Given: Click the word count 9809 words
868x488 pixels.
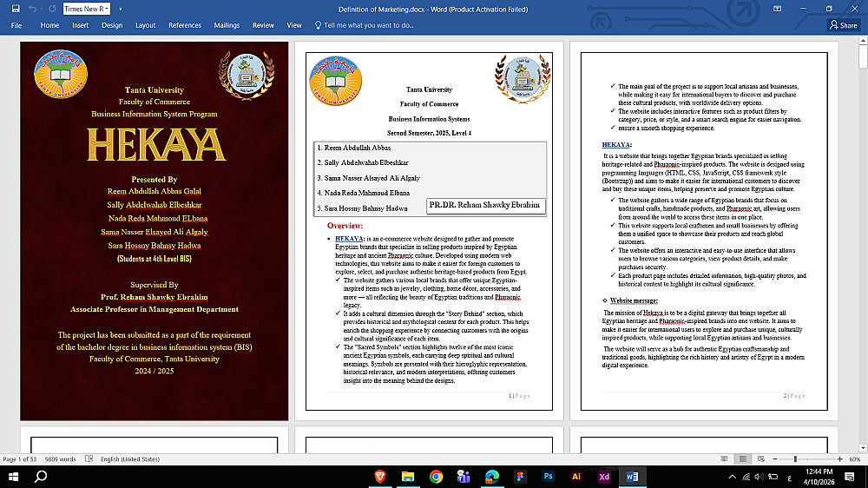Looking at the screenshot, I should [x=61, y=459].
